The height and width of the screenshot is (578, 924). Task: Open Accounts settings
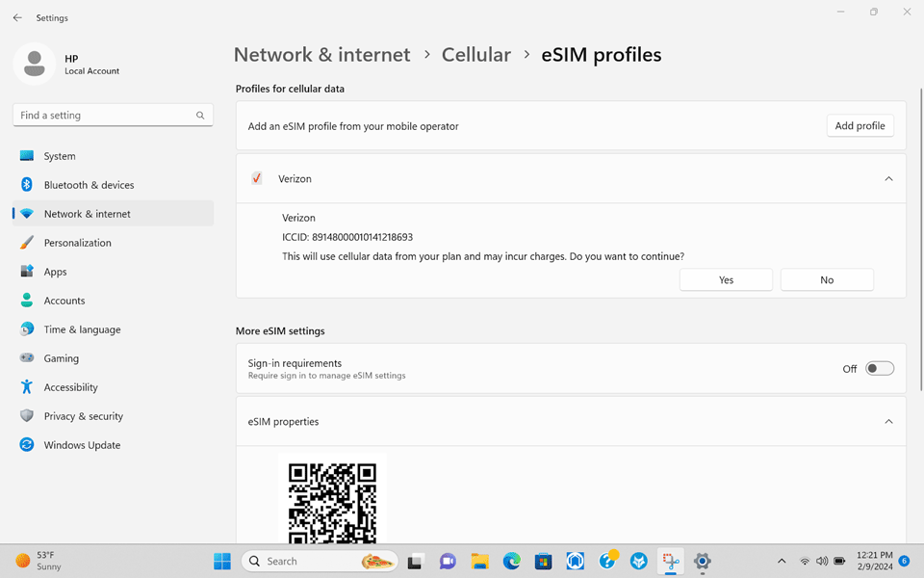tap(64, 300)
